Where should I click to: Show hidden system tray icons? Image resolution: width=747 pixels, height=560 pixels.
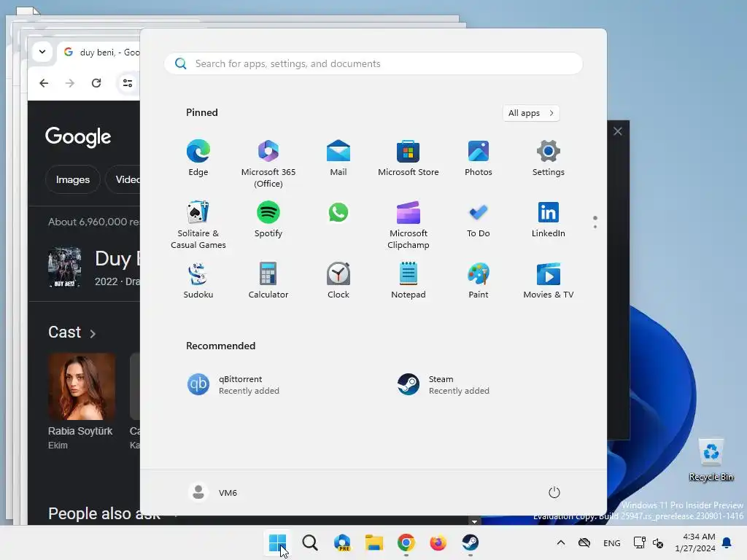561,542
